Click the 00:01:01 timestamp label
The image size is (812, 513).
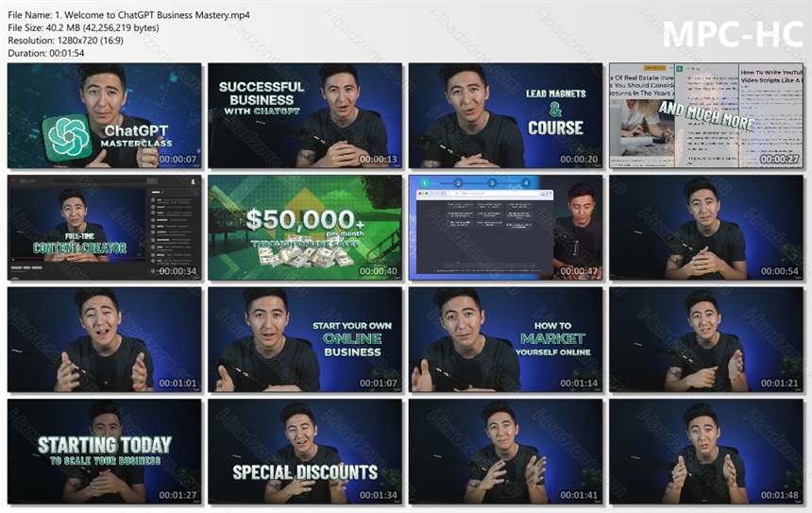click(178, 383)
